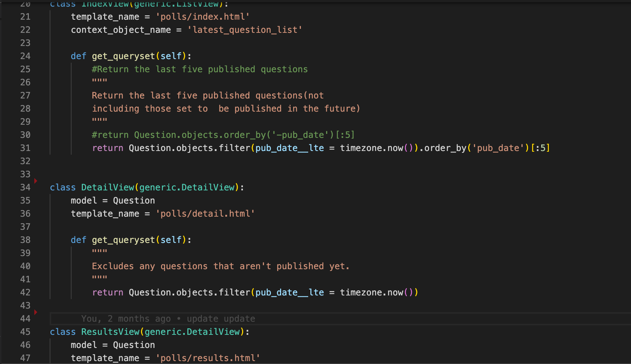The height and width of the screenshot is (364, 631).
Task: Click docstring line 'Return the last five published questions(not'
Action: coord(208,96)
